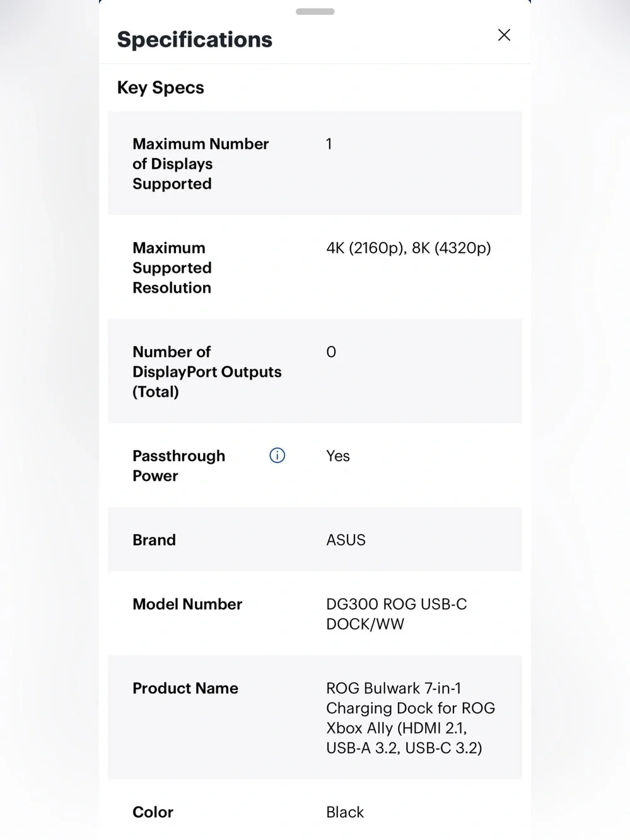
Task: Click the 4K (2160p), 8K (4320p) value
Action: pos(409,248)
